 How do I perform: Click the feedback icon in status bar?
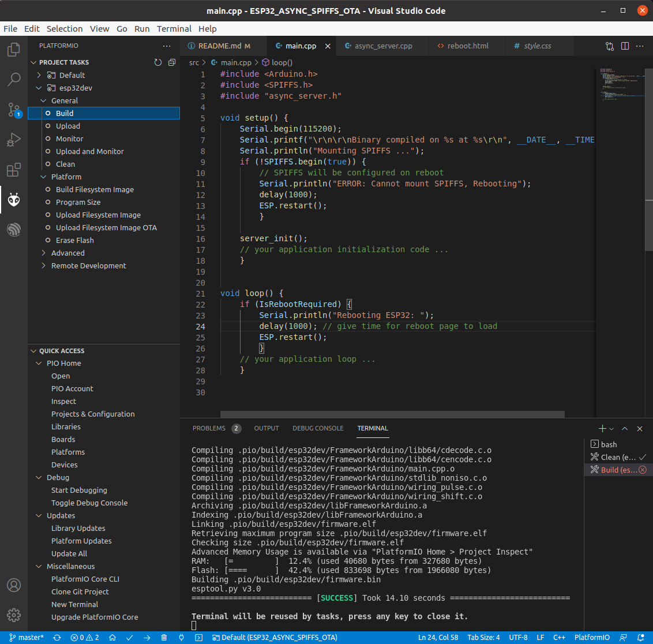coord(623,637)
